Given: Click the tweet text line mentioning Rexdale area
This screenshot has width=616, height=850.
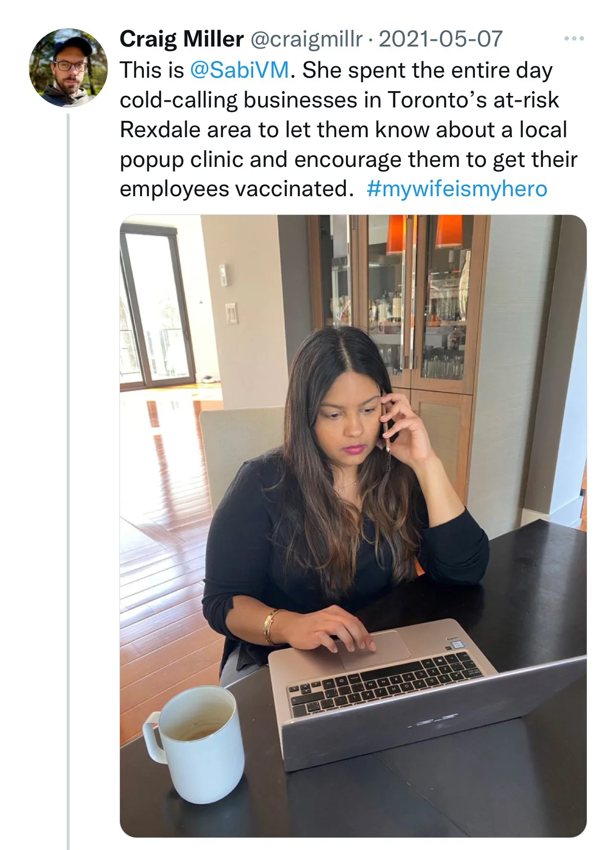Looking at the screenshot, I should tap(344, 130).
